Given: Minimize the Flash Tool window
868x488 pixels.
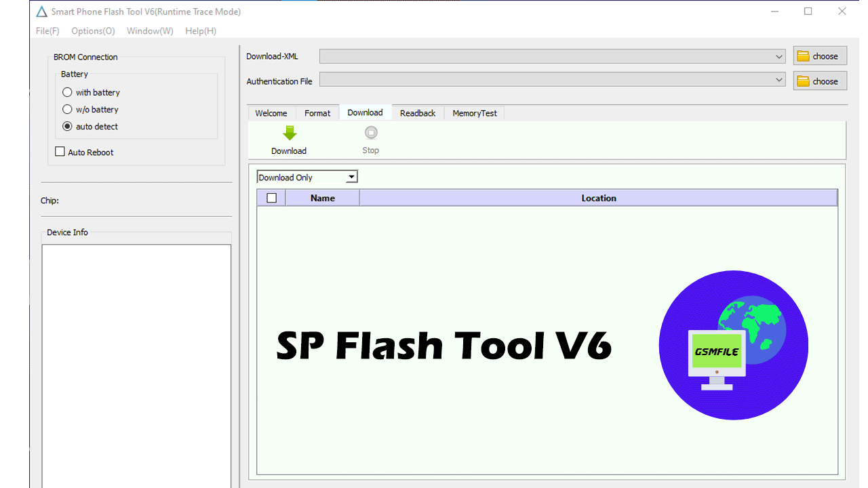Looking at the screenshot, I should [774, 12].
